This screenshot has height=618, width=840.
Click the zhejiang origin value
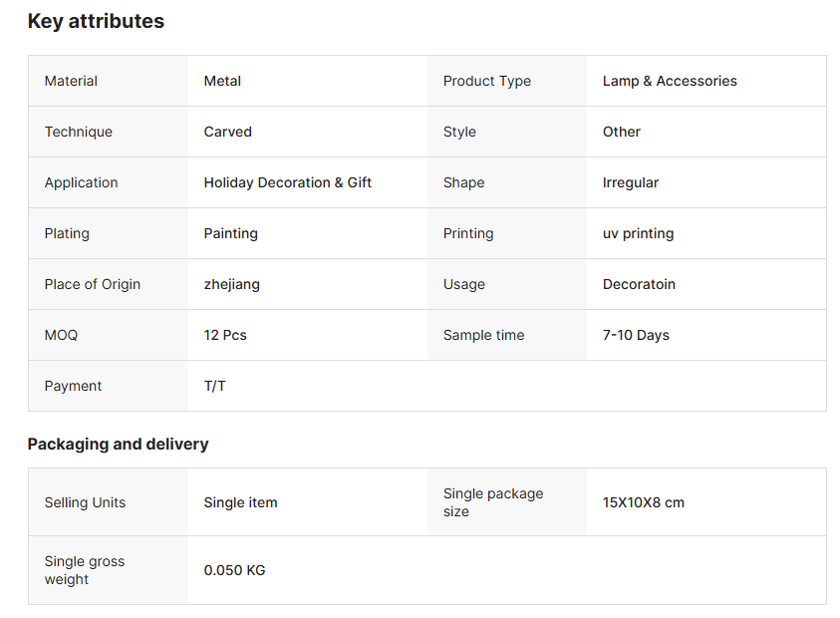coord(231,284)
